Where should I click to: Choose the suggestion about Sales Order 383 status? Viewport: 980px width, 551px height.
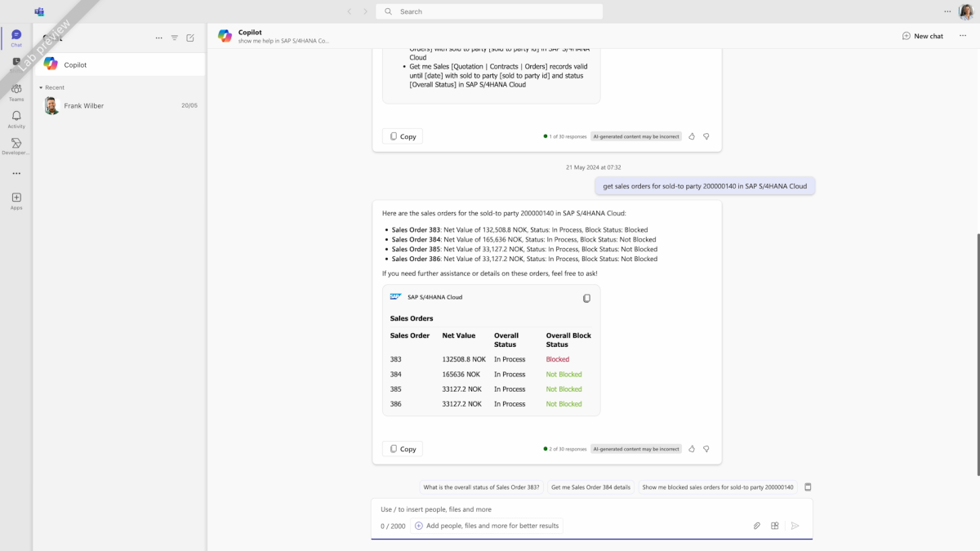coord(481,487)
